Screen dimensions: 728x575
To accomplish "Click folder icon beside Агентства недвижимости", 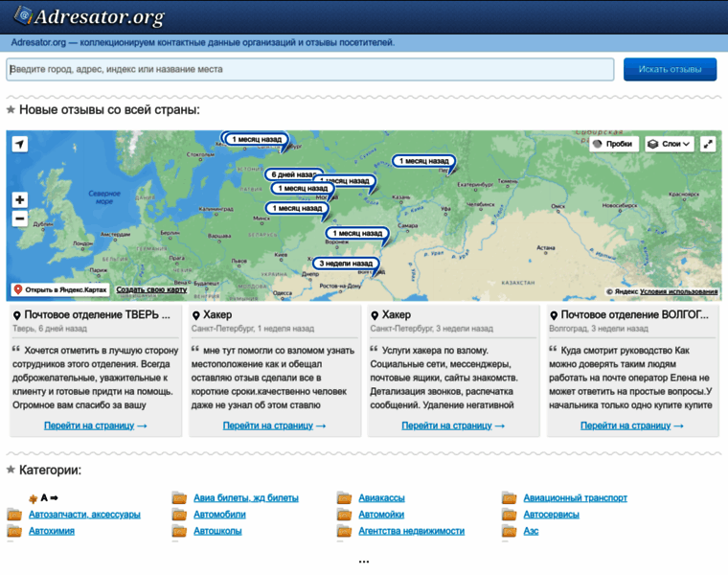I will coord(344,531).
